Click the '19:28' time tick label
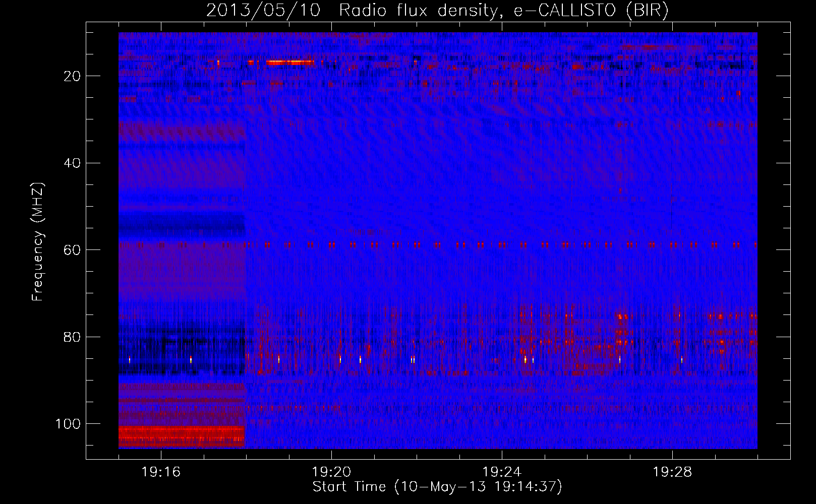816x504 pixels. pos(672,472)
